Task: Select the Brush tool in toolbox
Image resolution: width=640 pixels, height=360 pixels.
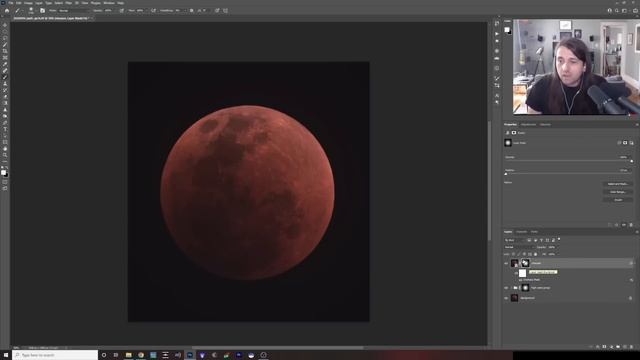Action: point(5,77)
